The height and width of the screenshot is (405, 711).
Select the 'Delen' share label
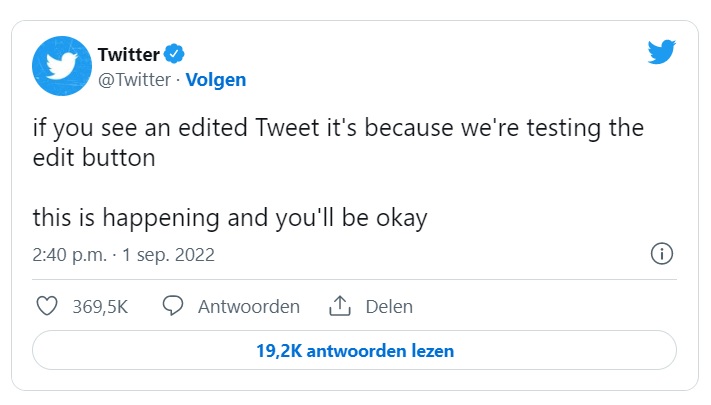click(x=389, y=306)
